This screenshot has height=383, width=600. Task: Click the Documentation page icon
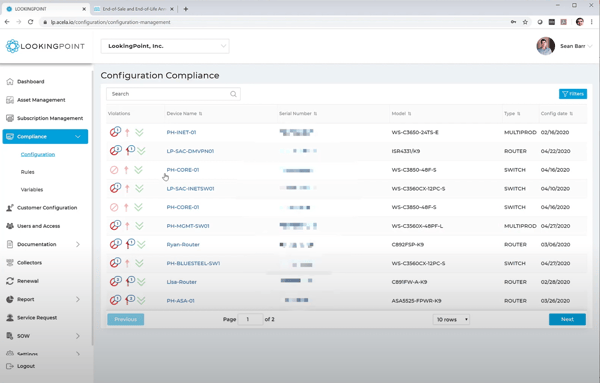click(x=10, y=244)
